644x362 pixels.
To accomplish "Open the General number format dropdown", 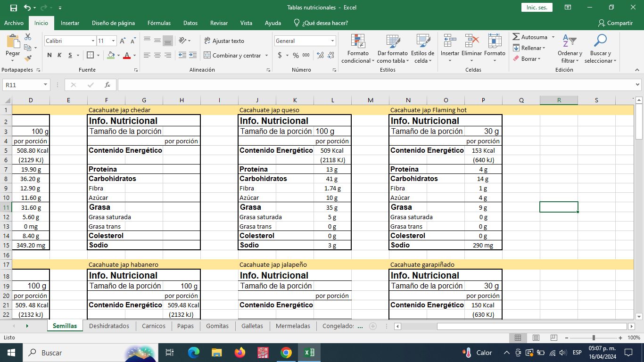I will tap(332, 41).
